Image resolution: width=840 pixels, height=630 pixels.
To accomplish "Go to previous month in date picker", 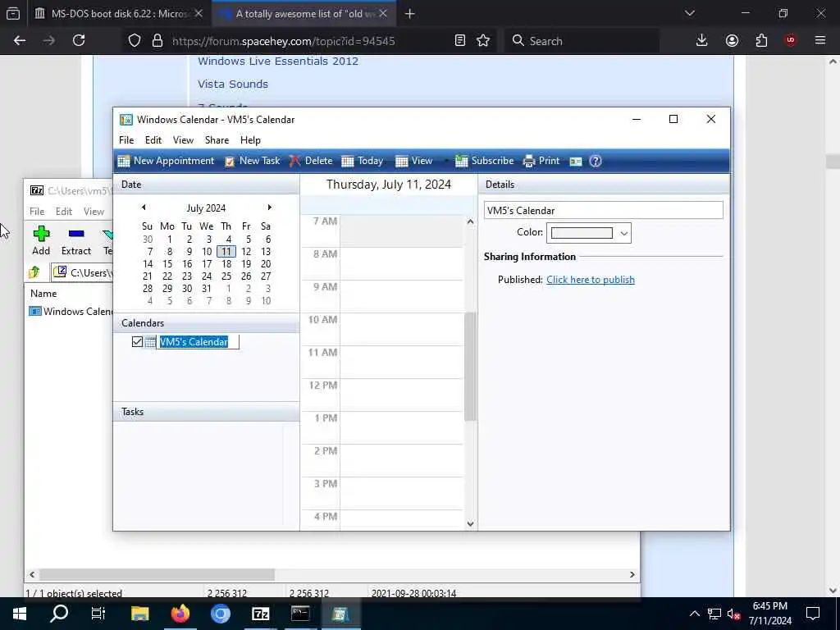I will point(144,208).
